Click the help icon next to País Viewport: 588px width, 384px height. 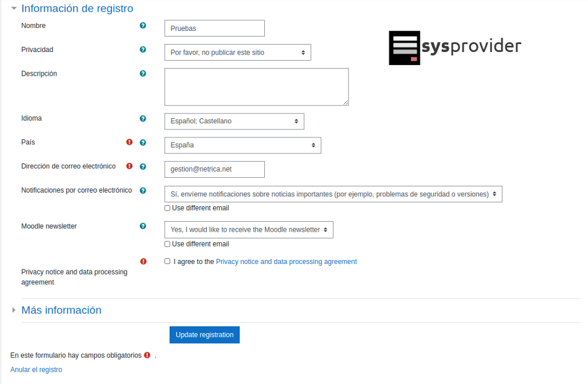click(x=143, y=142)
